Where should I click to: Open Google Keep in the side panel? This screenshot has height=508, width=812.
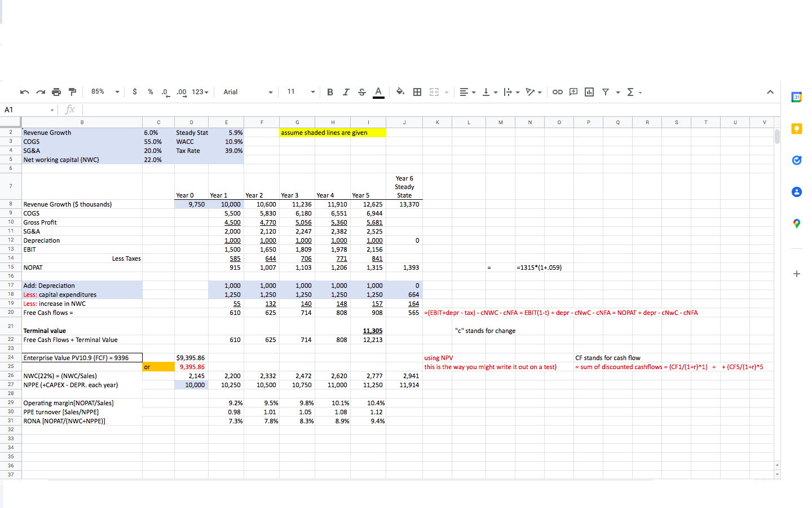click(x=796, y=128)
